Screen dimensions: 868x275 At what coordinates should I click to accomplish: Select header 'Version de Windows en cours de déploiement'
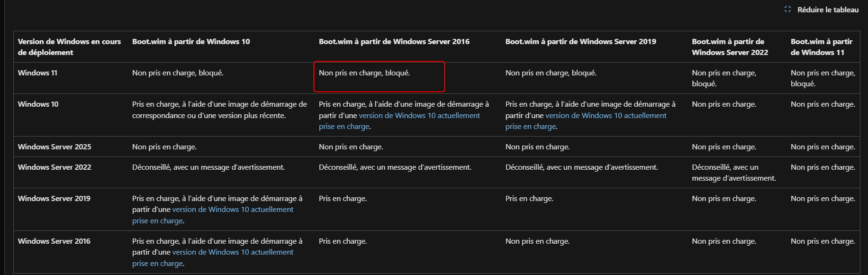coord(69,47)
